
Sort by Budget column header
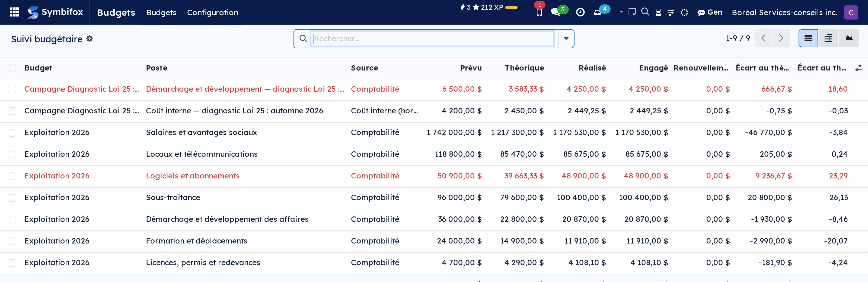click(38, 68)
